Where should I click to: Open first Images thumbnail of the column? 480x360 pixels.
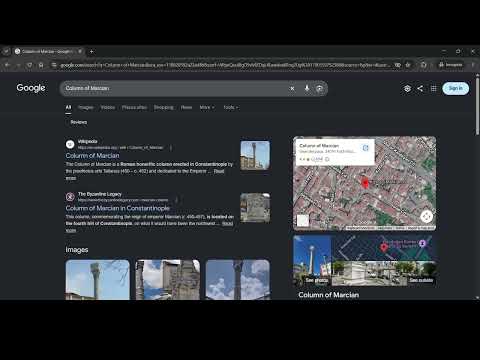[98, 280]
